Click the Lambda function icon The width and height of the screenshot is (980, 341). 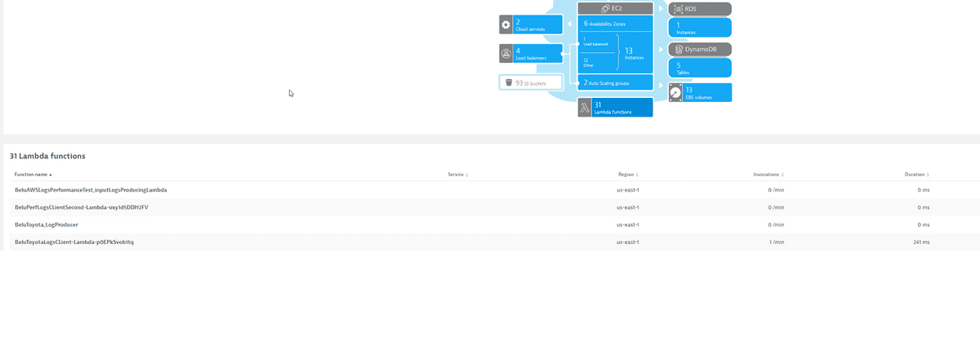(584, 108)
